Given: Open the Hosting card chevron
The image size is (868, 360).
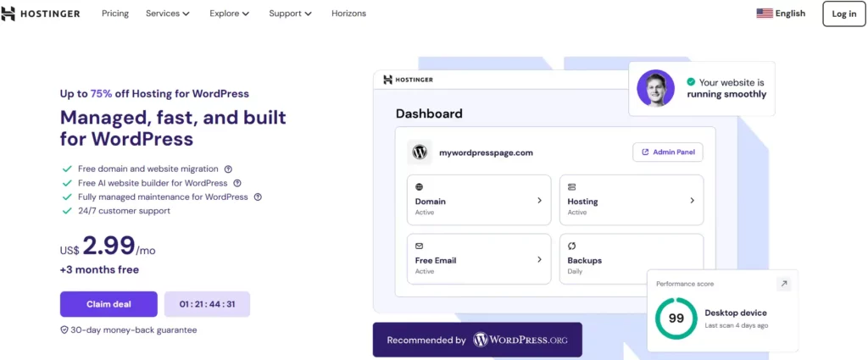Looking at the screenshot, I should (692, 200).
